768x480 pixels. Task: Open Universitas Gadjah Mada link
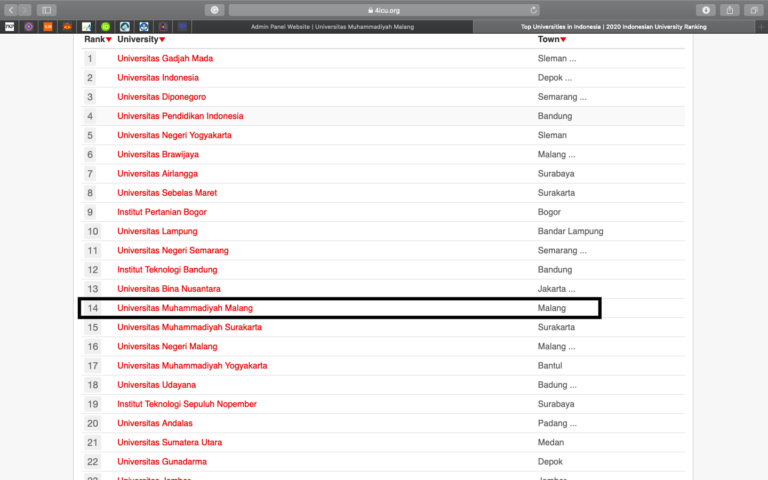165,58
